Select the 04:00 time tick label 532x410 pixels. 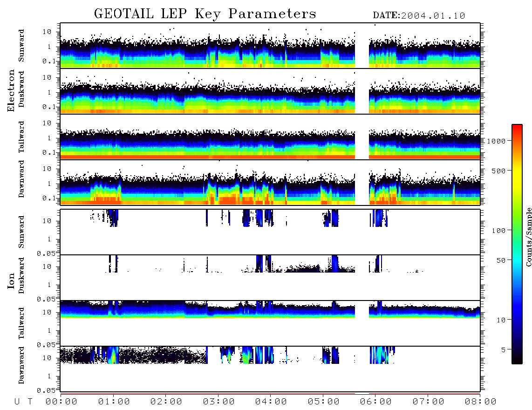[x=271, y=402]
